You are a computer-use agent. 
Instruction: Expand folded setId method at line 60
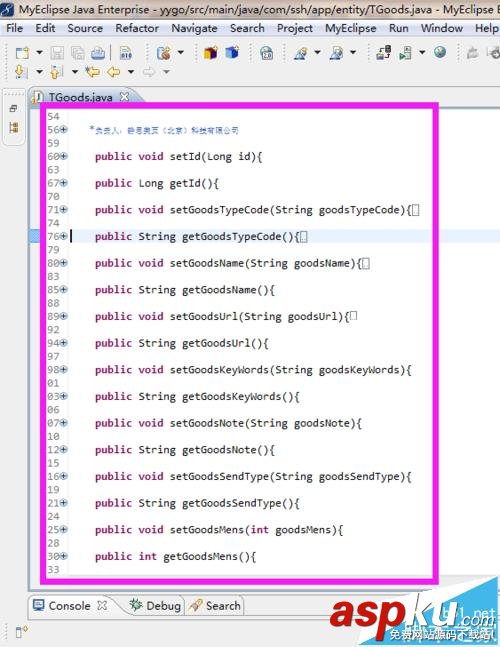point(64,156)
